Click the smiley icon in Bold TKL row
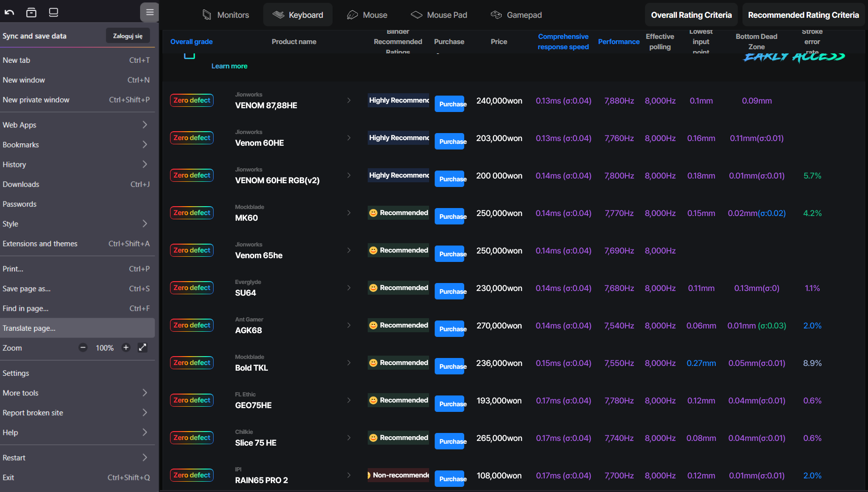This screenshot has width=868, height=492. click(373, 363)
